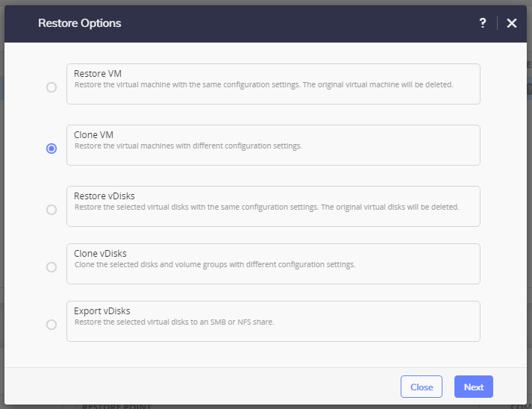Select the Export vDisks radio button
Screen dimensions: 532x409
51,325
